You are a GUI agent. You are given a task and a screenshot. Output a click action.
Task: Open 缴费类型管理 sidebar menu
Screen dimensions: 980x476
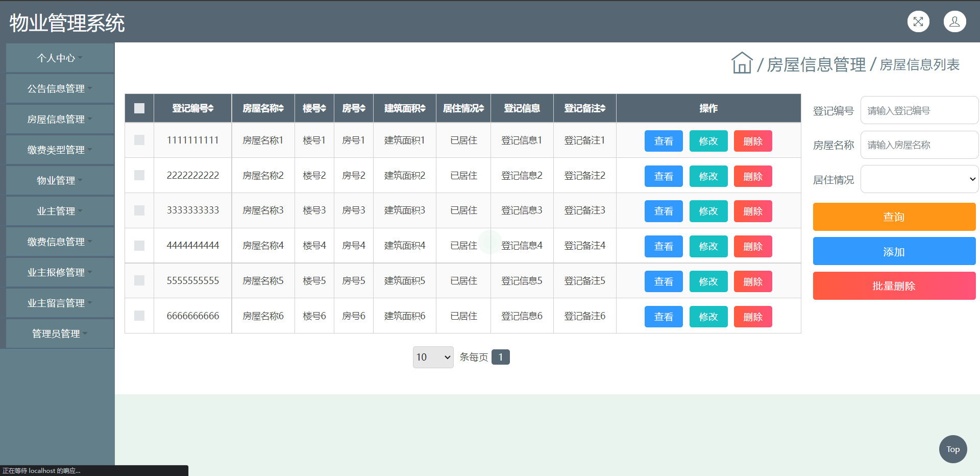pyautogui.click(x=60, y=150)
